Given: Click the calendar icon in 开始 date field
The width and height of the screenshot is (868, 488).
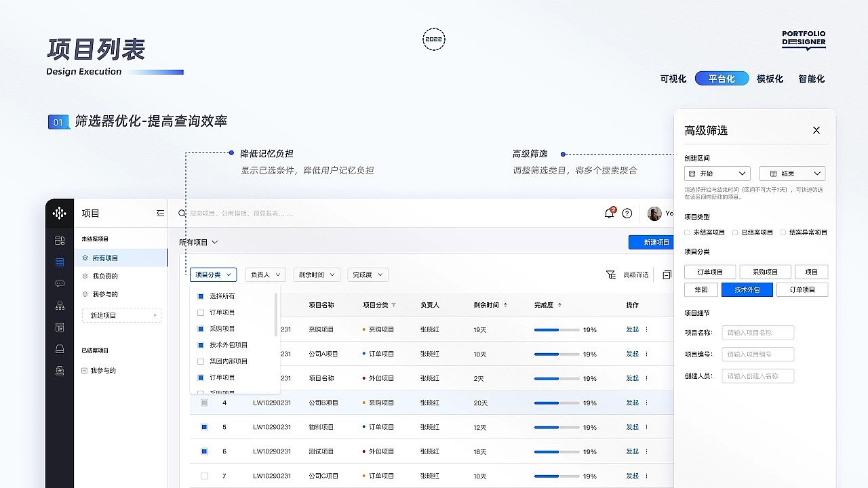Looking at the screenshot, I should [692, 174].
